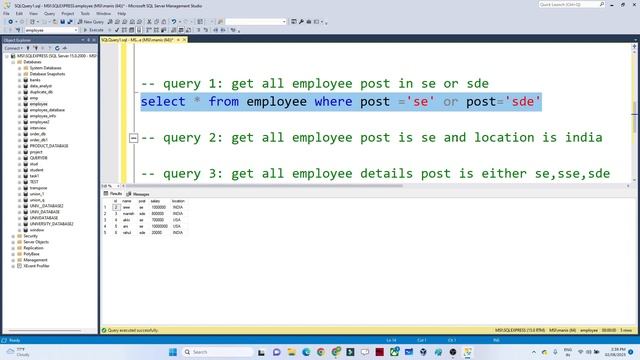This screenshot has width=640, height=360.
Task: Click the Parse checkmark icon
Action: (x=117, y=30)
